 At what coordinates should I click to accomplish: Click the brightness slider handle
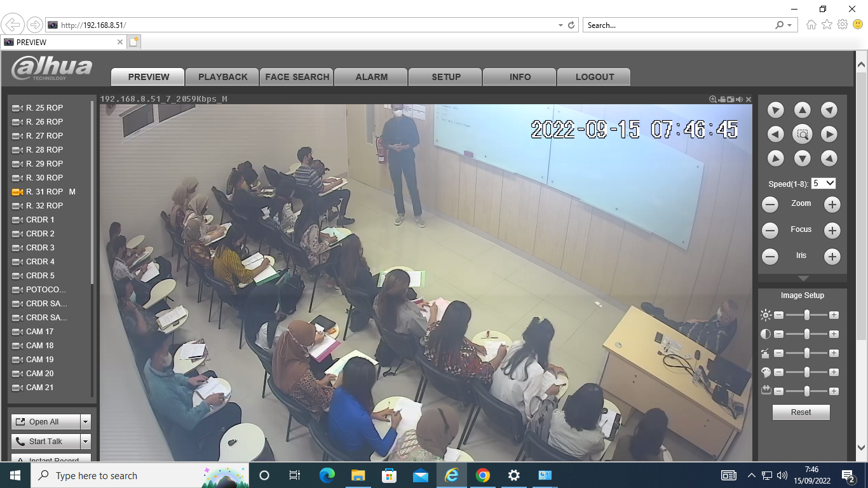pyautogui.click(x=807, y=315)
